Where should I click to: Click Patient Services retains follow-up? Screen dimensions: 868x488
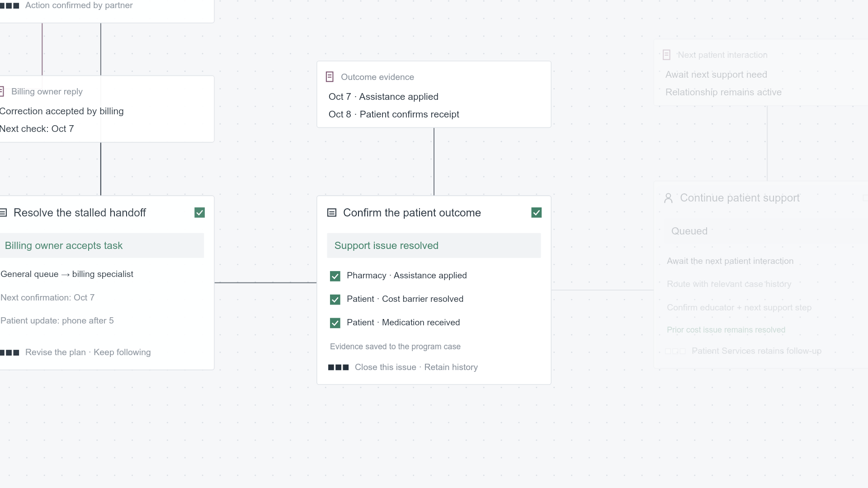pyautogui.click(x=756, y=351)
